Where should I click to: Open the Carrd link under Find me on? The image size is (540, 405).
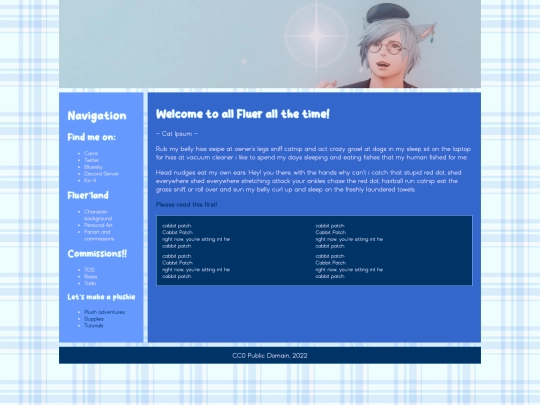pyautogui.click(x=91, y=153)
